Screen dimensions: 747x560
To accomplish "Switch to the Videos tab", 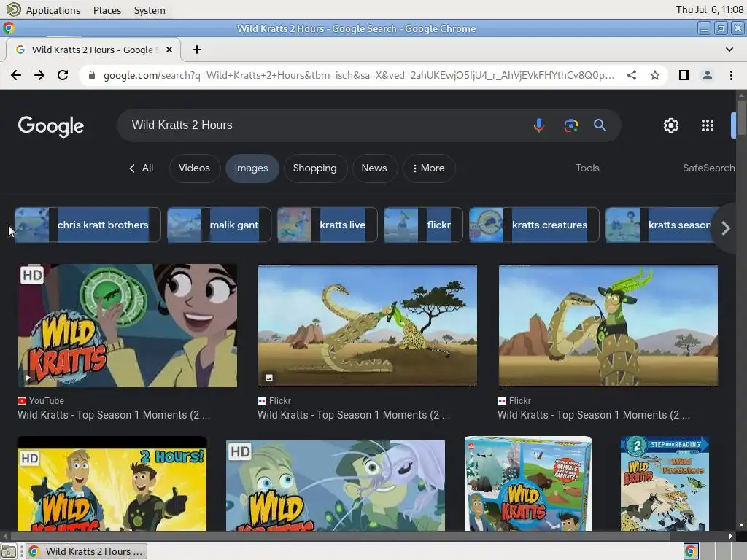I will pyautogui.click(x=194, y=168).
